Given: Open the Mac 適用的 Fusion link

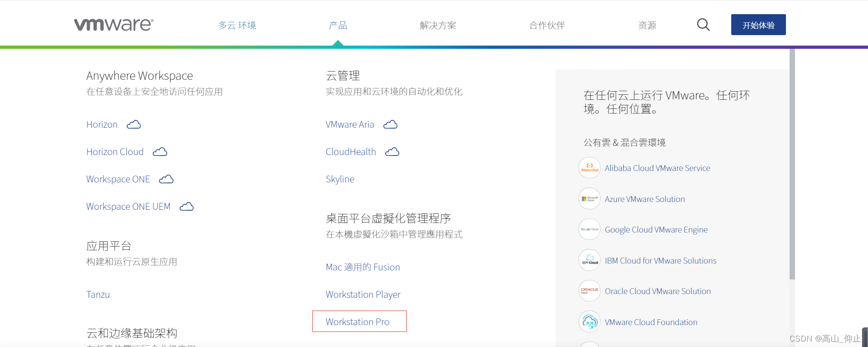Looking at the screenshot, I should pyautogui.click(x=363, y=267).
